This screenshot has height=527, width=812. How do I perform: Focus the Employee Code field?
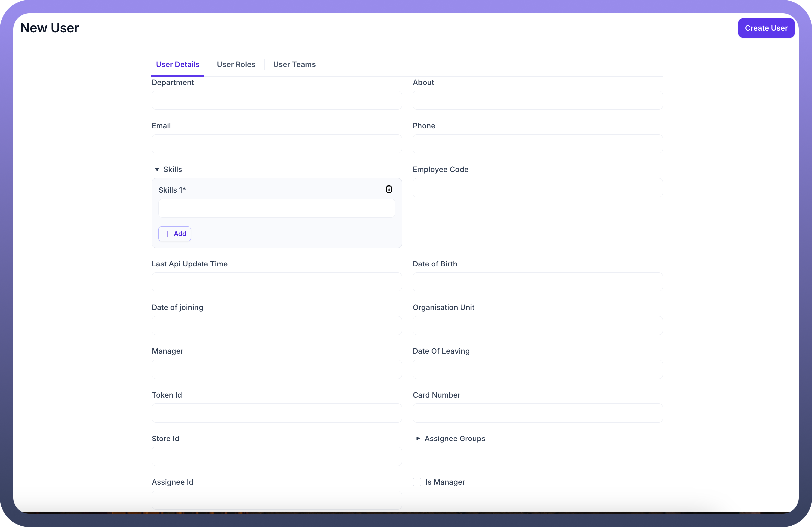(537, 188)
